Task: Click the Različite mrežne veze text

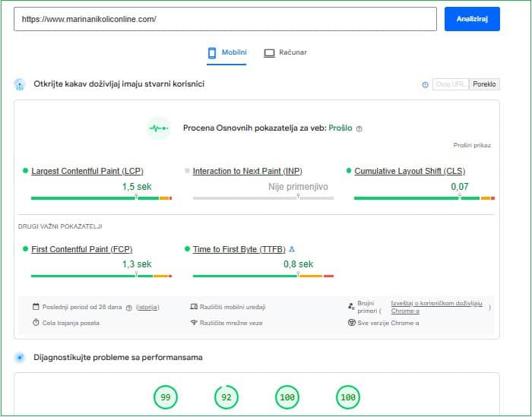Action: point(231,323)
